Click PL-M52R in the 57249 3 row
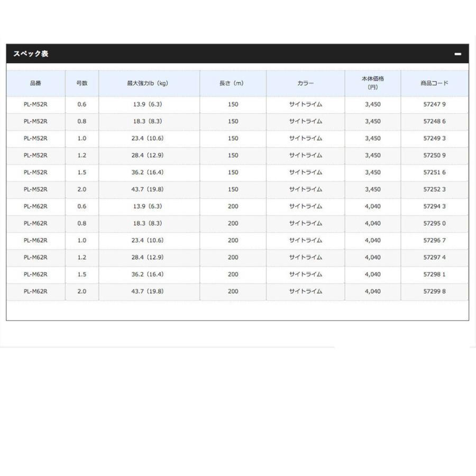 coord(35,139)
